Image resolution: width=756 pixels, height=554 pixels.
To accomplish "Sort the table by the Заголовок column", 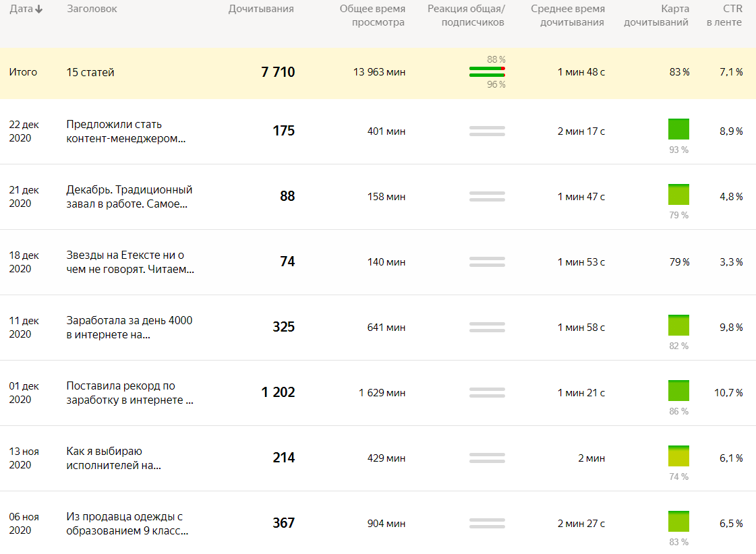I will [92, 9].
